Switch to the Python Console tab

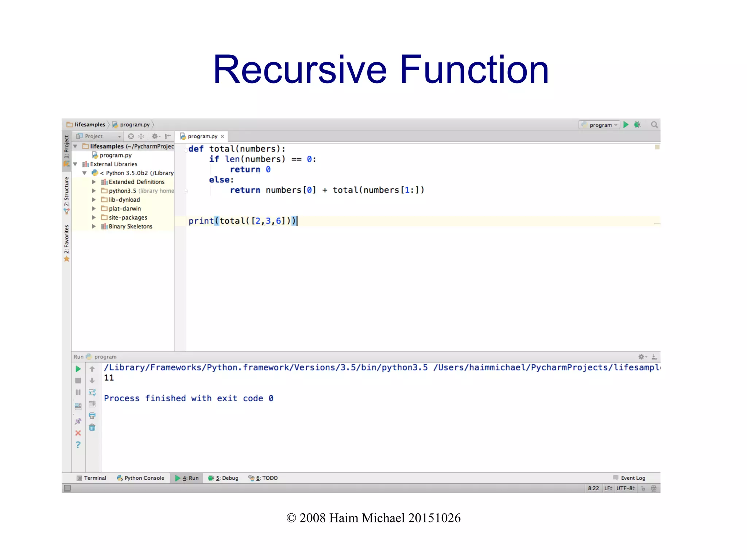pyautogui.click(x=140, y=478)
